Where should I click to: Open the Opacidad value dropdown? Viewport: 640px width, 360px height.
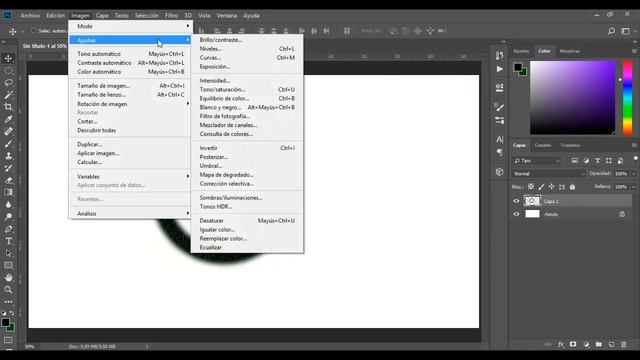pyautogui.click(x=634, y=174)
